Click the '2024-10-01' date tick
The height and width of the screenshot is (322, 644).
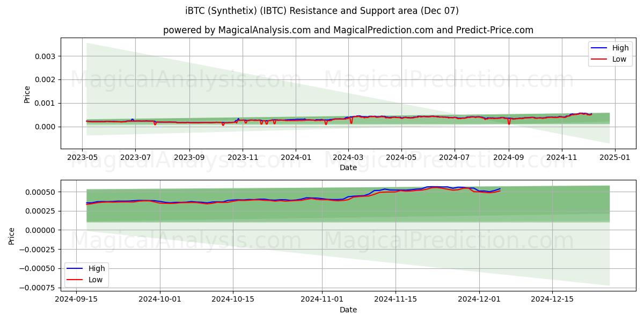click(x=160, y=300)
